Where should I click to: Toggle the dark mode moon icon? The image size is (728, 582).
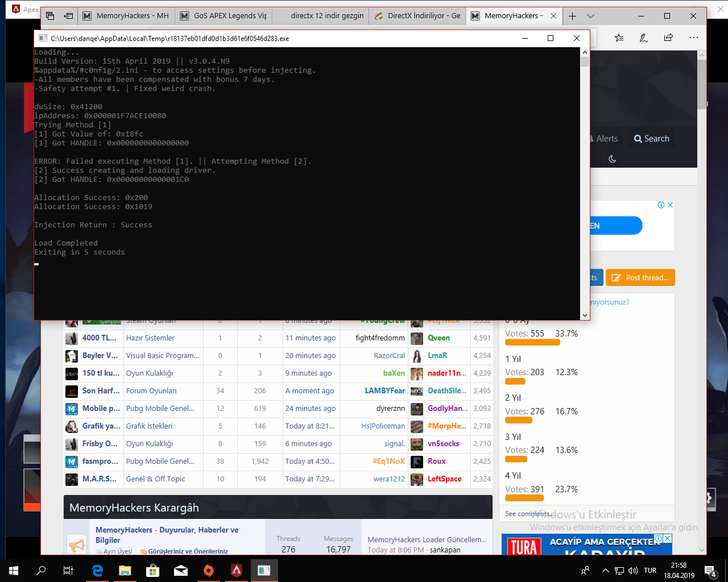(x=612, y=159)
